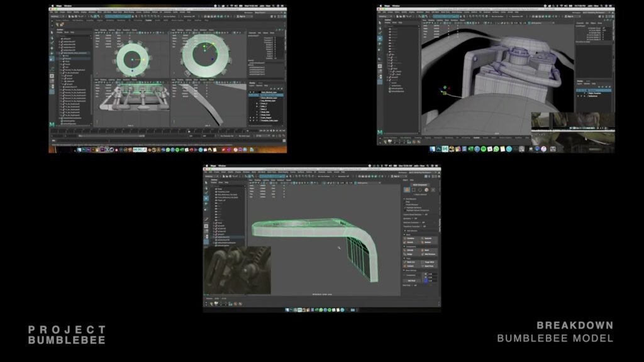Screen dimensions: 644x362
Task: Collapse Tools section in Modeling Toolkit
Action: click(404, 258)
